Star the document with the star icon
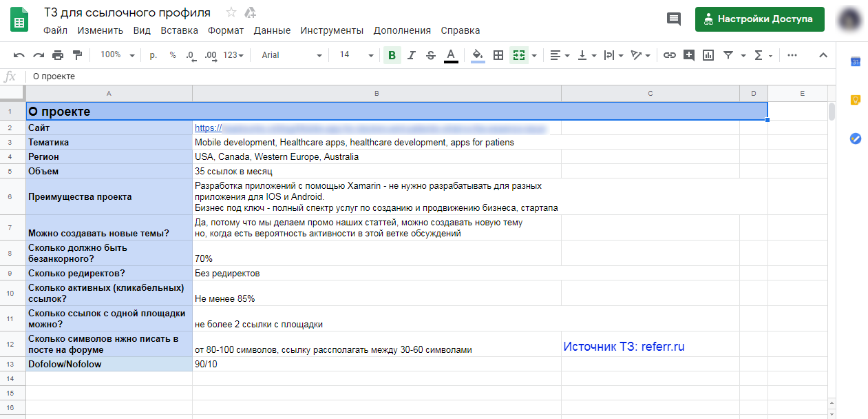The width and height of the screenshot is (868, 419). pyautogui.click(x=231, y=12)
